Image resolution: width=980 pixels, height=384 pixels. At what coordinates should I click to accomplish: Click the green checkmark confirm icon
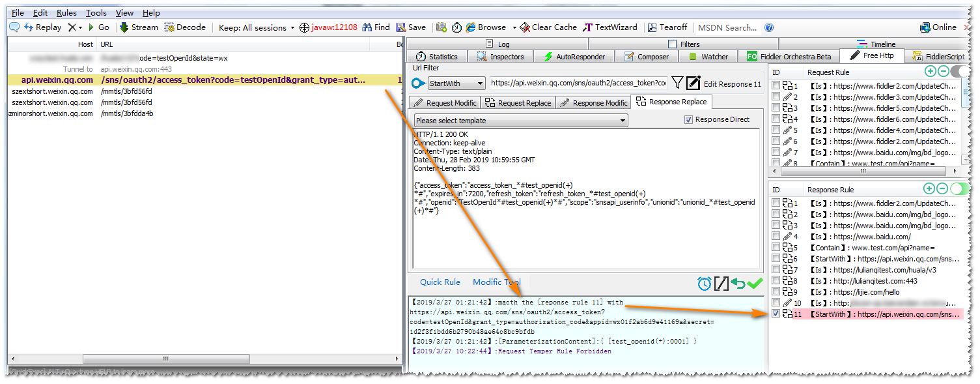(x=755, y=284)
